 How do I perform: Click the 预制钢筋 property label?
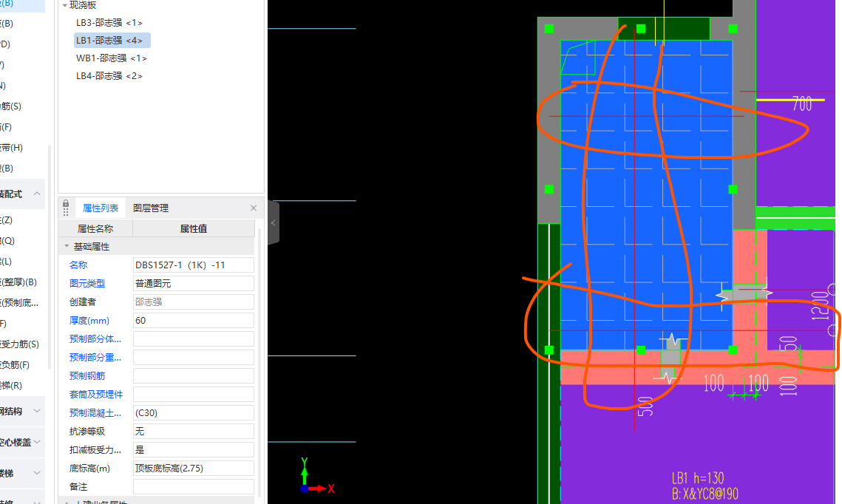coord(87,375)
